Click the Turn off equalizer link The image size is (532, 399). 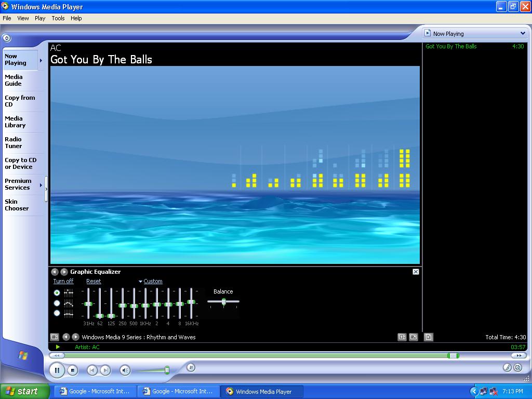click(x=63, y=281)
